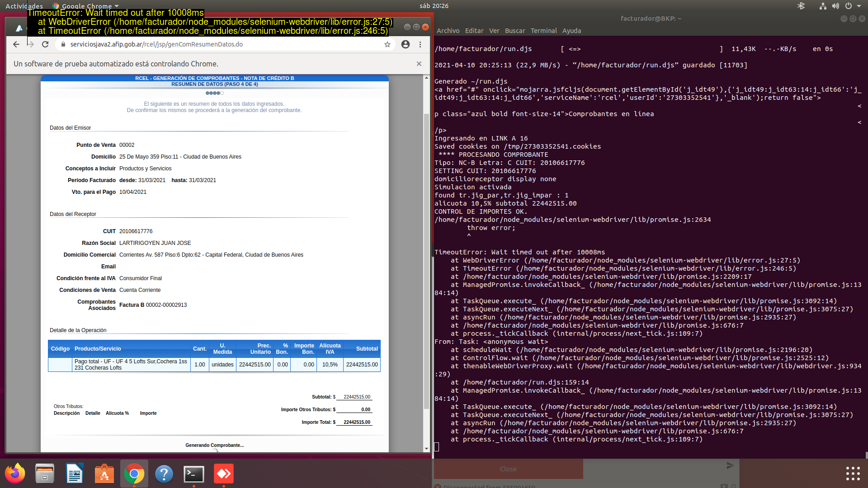Reload the AFIP page in Chrome

45,44
